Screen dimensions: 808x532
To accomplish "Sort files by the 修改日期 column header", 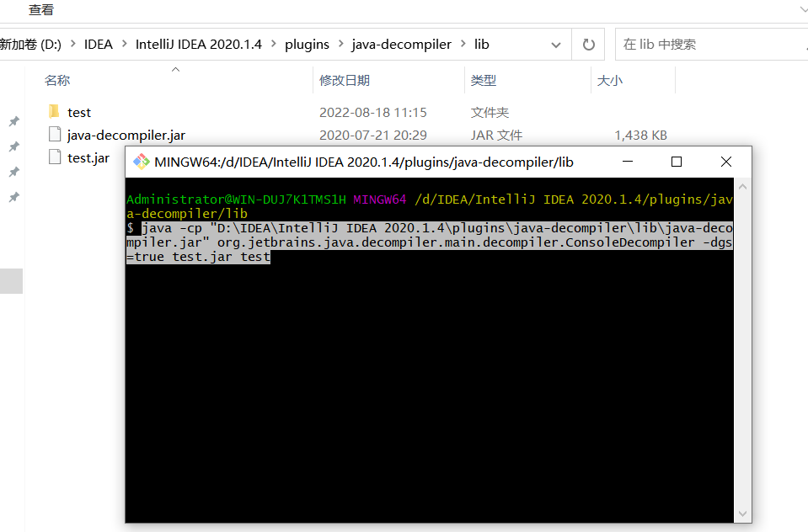I will click(345, 81).
